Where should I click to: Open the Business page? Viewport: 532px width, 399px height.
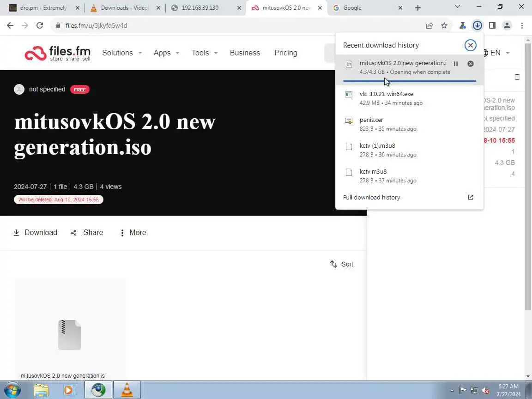[x=245, y=53]
